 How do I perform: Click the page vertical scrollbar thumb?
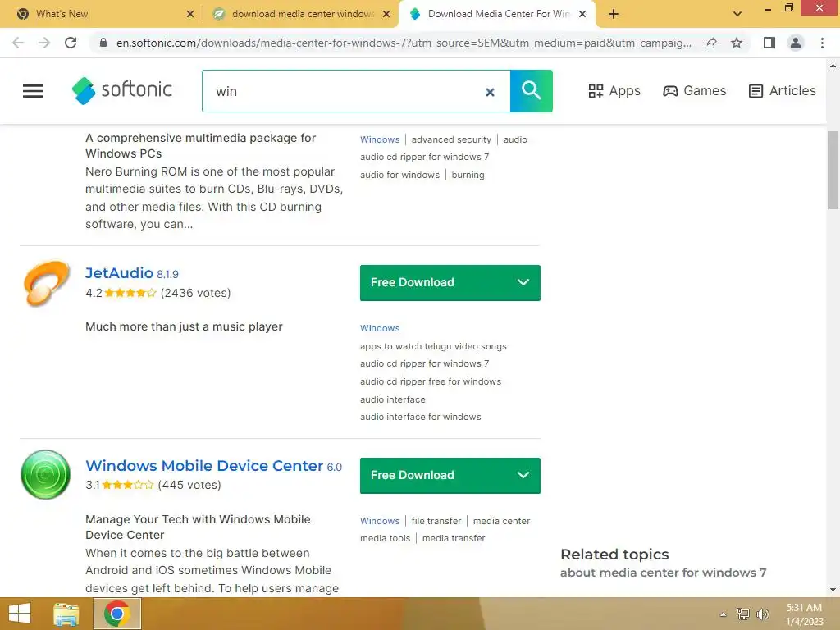tap(833, 170)
